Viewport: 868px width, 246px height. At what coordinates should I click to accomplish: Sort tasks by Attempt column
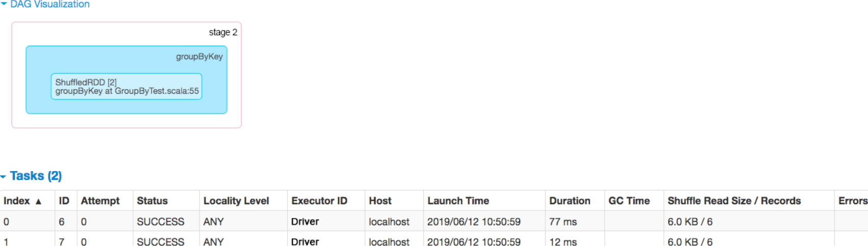tap(100, 201)
